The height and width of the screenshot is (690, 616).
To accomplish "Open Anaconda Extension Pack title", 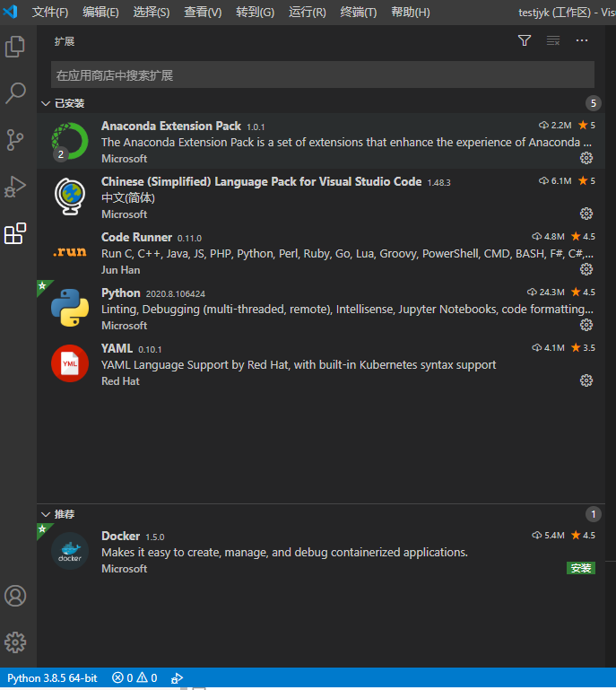I will click(171, 126).
